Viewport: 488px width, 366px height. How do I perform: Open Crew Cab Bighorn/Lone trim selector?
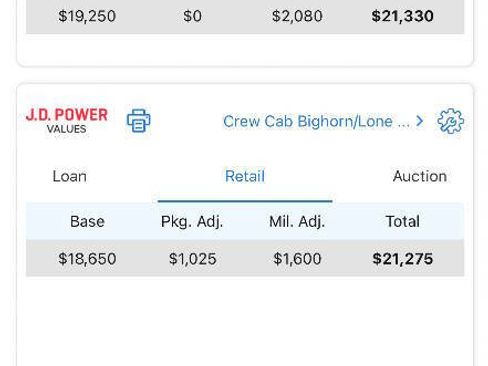pos(316,121)
